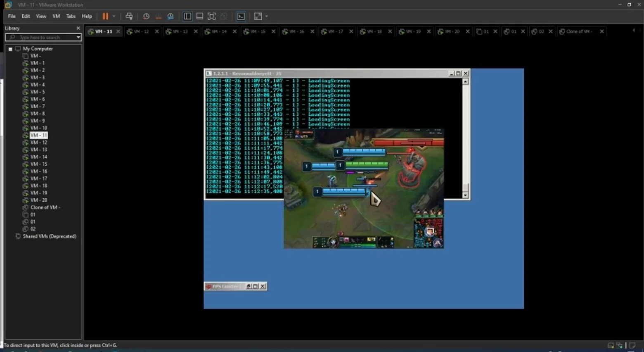Select VM - 10 in the library tree
The width and height of the screenshot is (644, 352).
pyautogui.click(x=39, y=128)
